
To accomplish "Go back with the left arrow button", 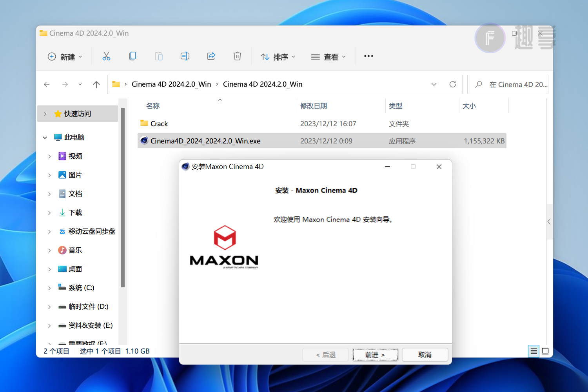I will coord(47,84).
